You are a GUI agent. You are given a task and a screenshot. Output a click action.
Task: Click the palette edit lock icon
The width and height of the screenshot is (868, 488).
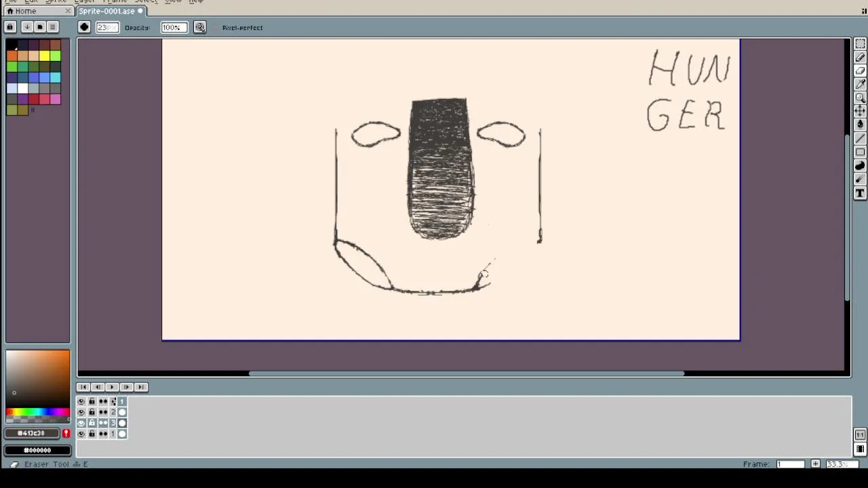click(10, 27)
